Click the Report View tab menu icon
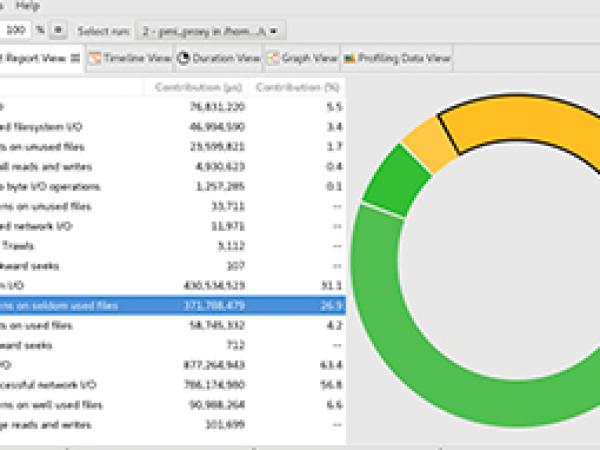Viewport: 600px width, 450px height. tap(75, 58)
